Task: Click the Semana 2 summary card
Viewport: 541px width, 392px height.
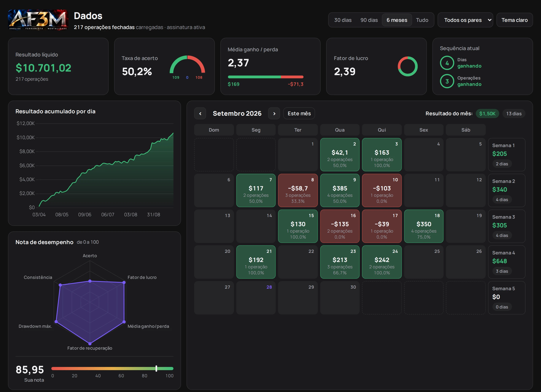Action: click(x=507, y=190)
